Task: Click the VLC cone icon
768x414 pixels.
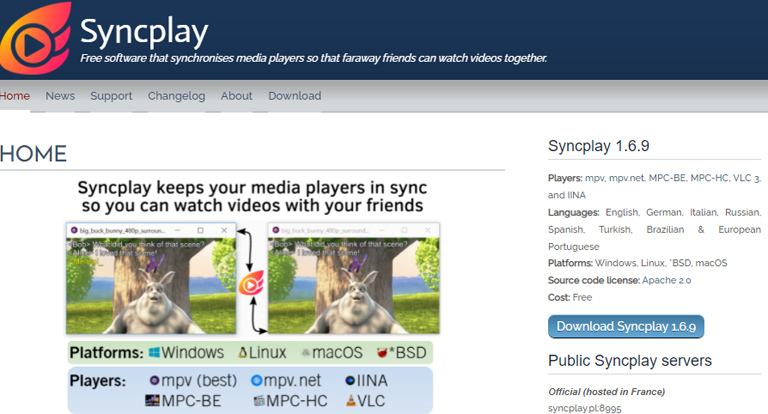Action: pyautogui.click(x=351, y=401)
